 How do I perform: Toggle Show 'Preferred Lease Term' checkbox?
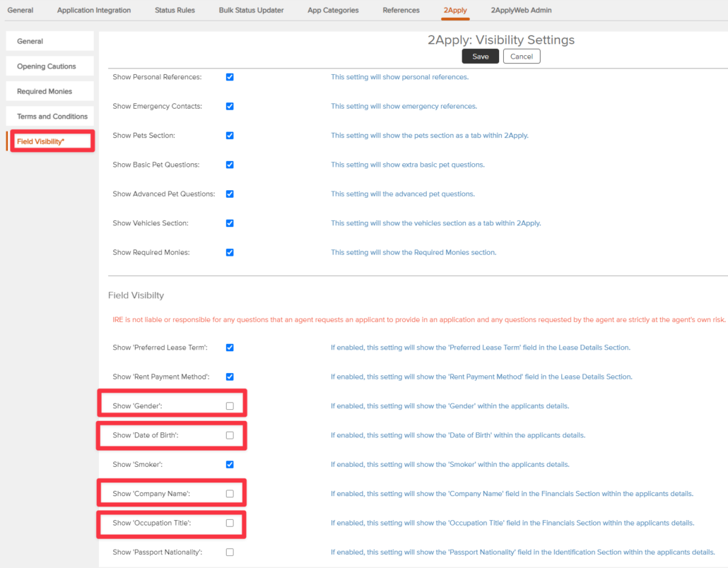[x=230, y=348]
